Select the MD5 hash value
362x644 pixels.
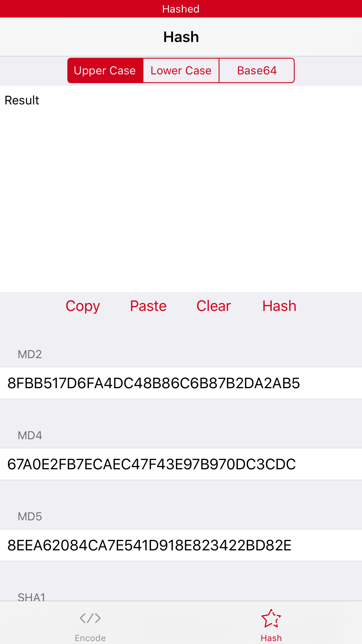(149, 545)
